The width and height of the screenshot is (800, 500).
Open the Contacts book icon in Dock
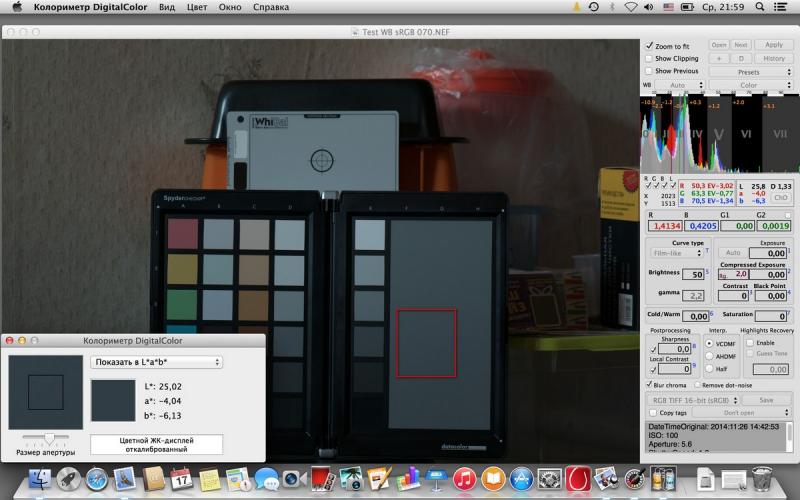click(153, 480)
